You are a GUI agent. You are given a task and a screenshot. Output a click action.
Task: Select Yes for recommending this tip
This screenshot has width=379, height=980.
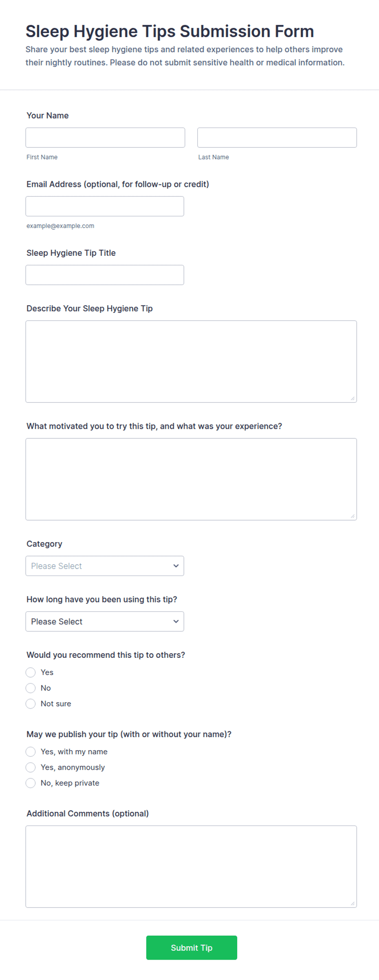[31, 672]
